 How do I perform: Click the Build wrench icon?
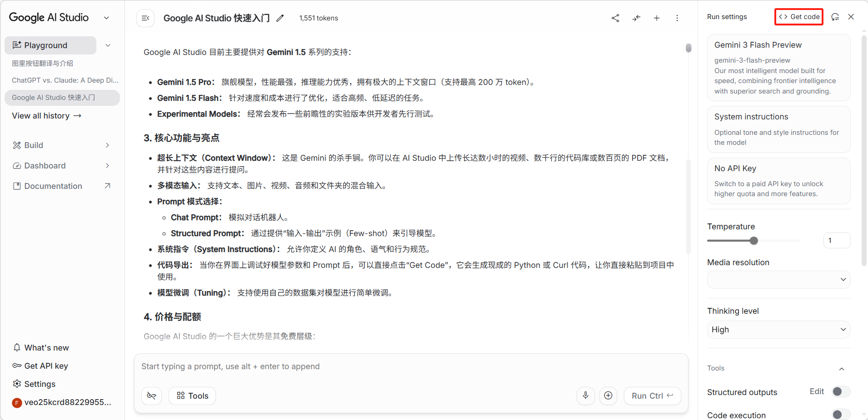point(17,145)
